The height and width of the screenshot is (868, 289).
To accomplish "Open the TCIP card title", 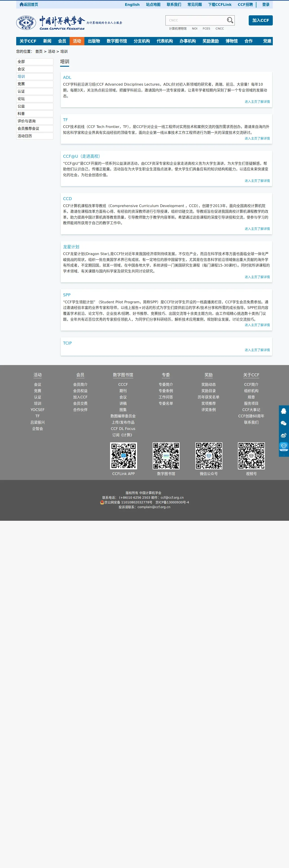I will pos(67,343).
